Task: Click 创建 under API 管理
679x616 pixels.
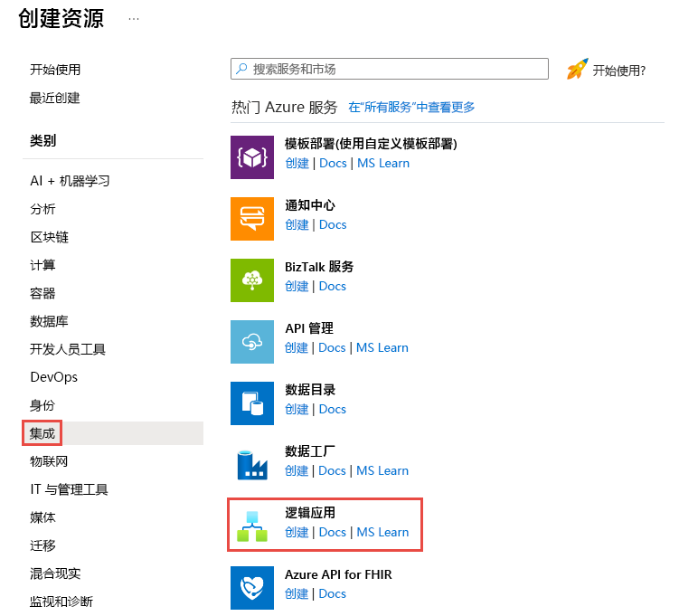Action: coord(297,348)
